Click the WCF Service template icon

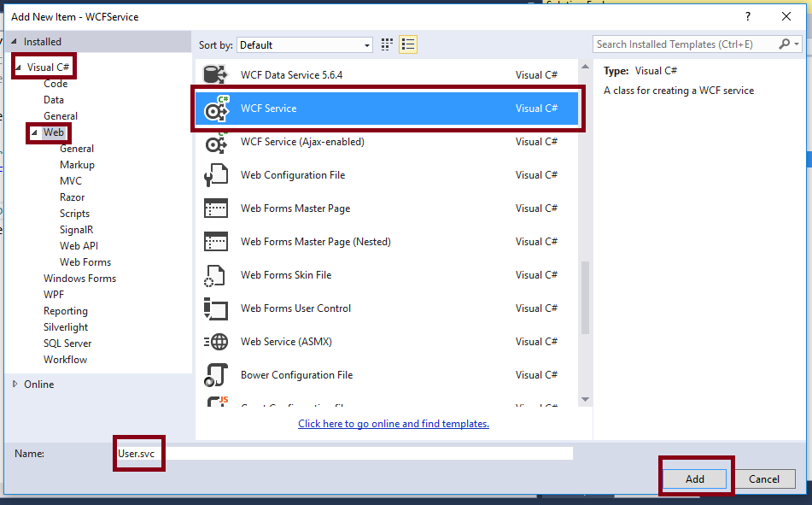(x=217, y=109)
